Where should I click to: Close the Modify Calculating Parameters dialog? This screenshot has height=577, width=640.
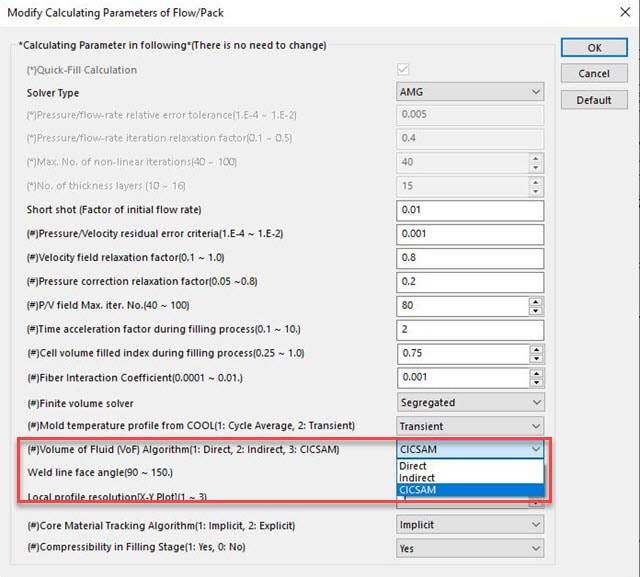(625, 12)
